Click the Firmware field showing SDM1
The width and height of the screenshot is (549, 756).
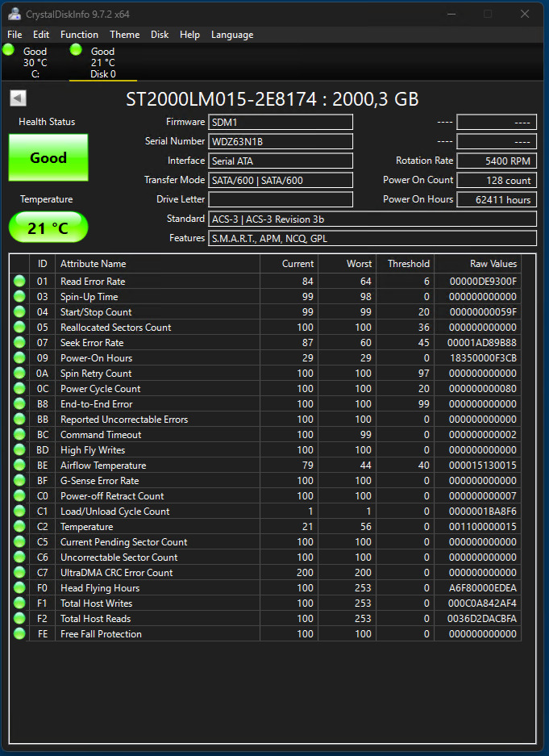[x=281, y=122]
